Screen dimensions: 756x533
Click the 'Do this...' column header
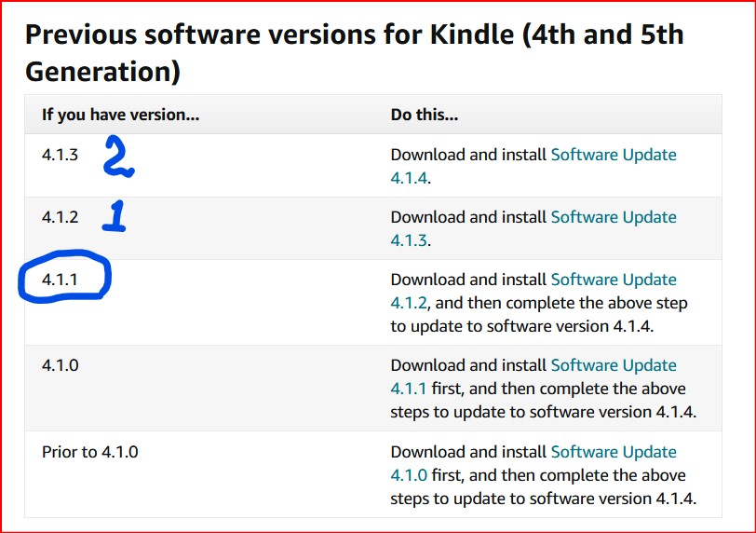click(425, 116)
